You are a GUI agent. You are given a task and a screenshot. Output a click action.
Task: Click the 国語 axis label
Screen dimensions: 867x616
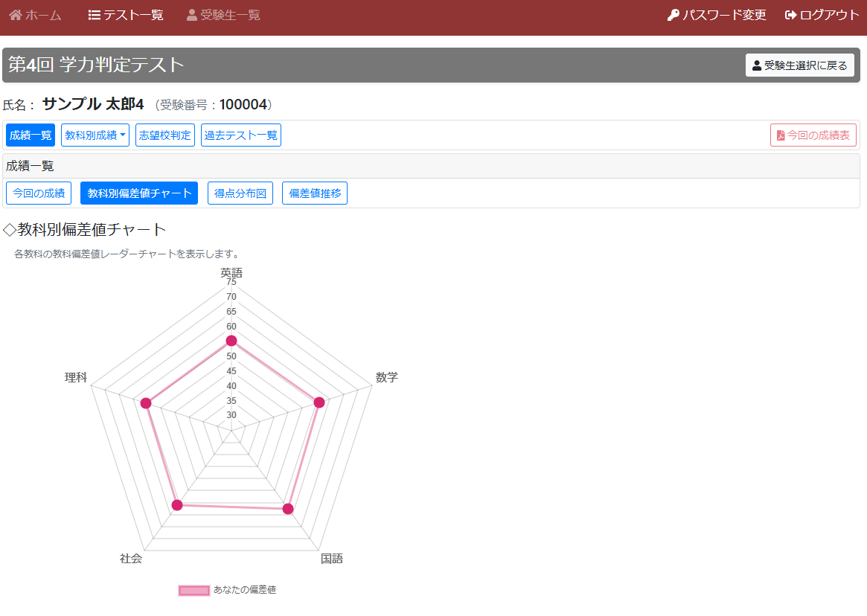click(x=332, y=559)
